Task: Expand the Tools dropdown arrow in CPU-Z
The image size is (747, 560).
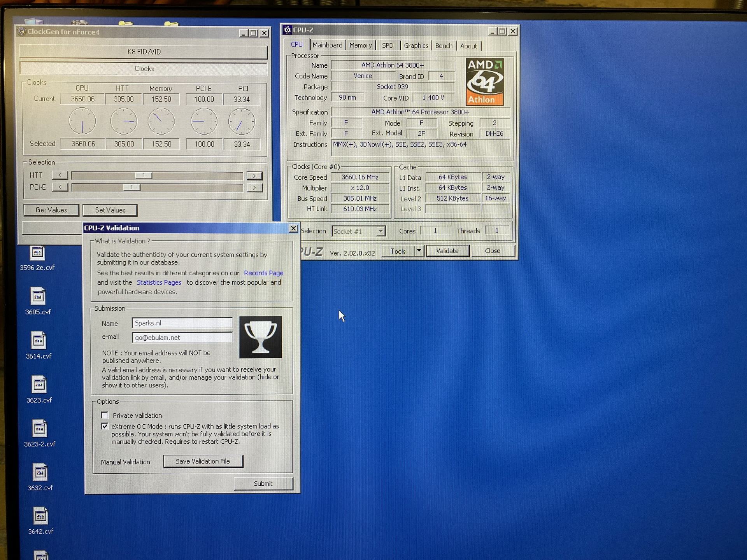Action: (419, 251)
